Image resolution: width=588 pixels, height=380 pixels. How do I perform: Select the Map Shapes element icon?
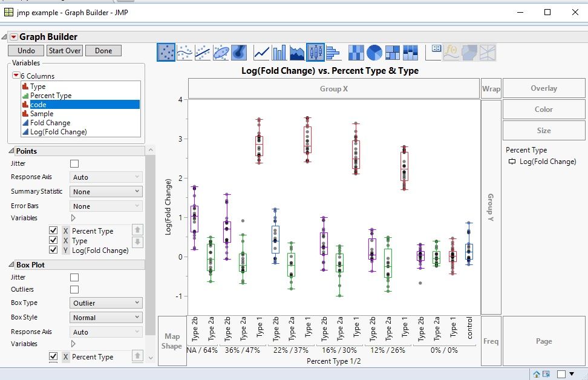point(469,53)
